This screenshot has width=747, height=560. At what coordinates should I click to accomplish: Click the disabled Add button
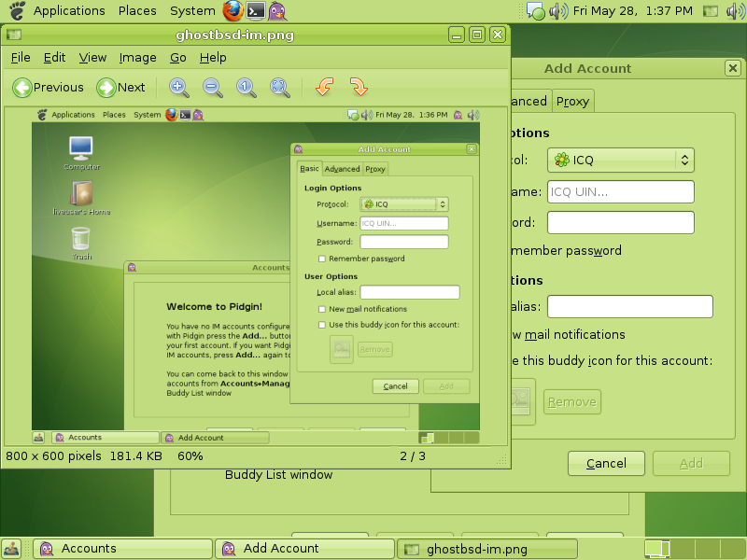(691, 463)
